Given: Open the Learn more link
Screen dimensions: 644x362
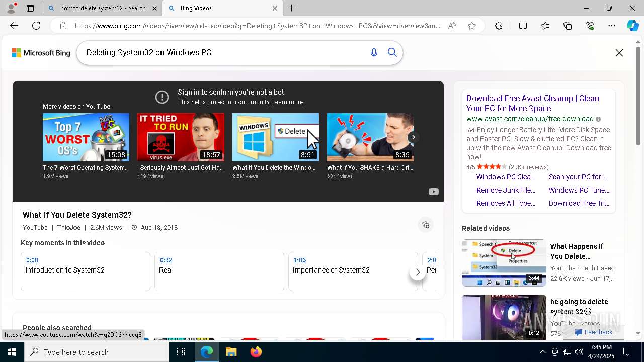Looking at the screenshot, I should (287, 102).
